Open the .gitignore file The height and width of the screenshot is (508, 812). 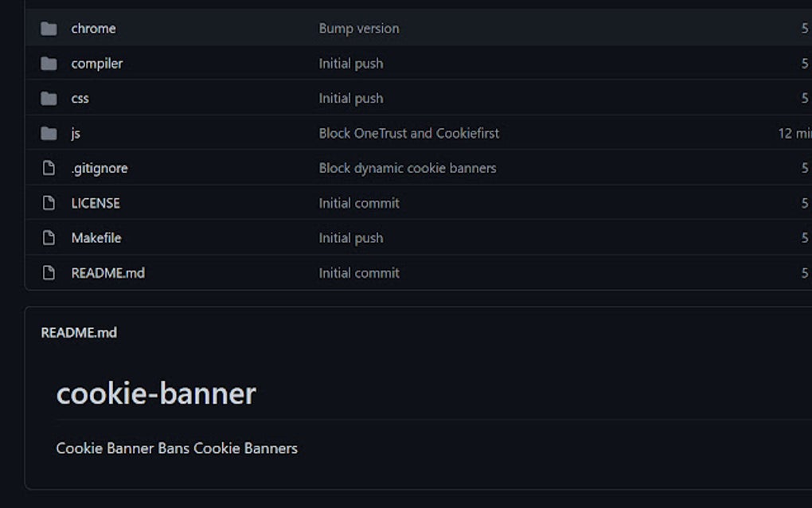pos(100,168)
